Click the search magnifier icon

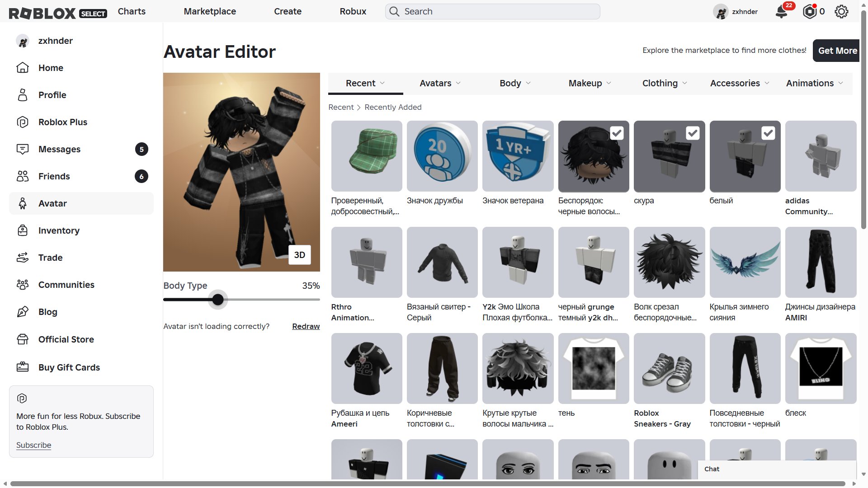394,12
